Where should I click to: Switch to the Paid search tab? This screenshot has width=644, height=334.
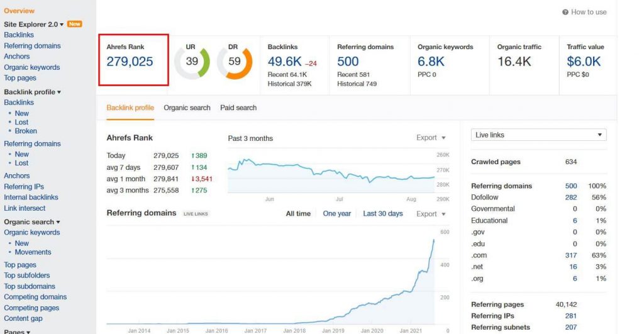click(x=238, y=108)
